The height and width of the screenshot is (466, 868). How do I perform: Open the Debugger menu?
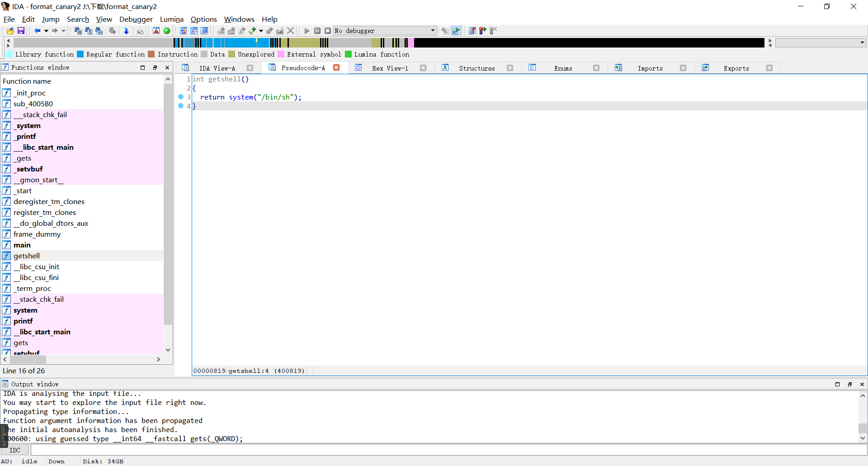point(136,19)
